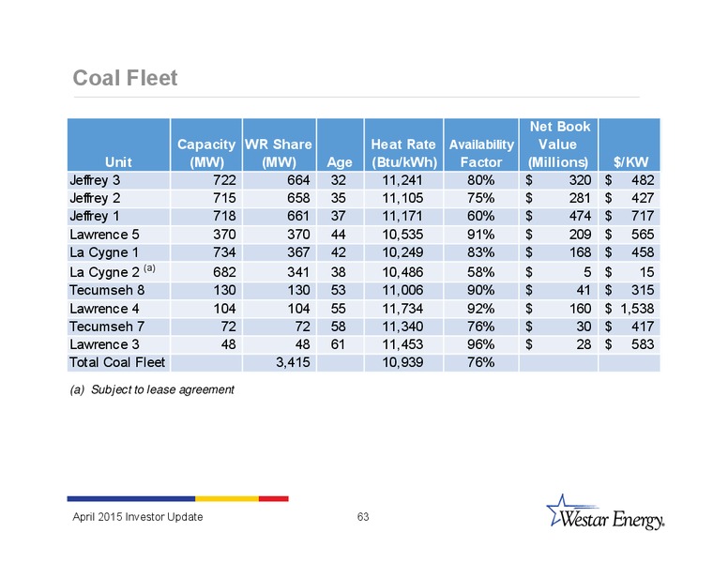The height and width of the screenshot is (563, 728).
Task: Select Lawrence 5 net book value 209
Action: (x=581, y=235)
